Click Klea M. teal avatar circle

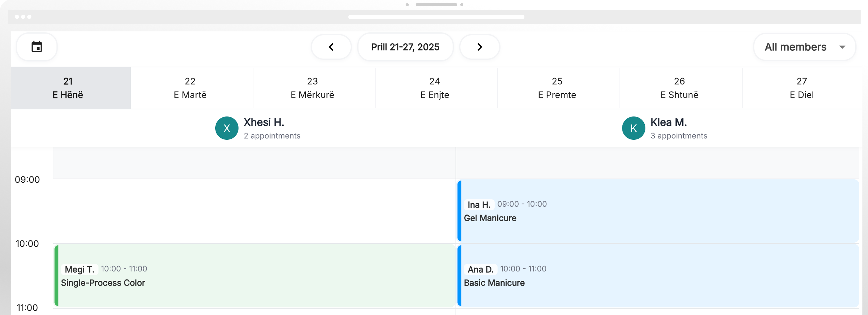pos(634,128)
